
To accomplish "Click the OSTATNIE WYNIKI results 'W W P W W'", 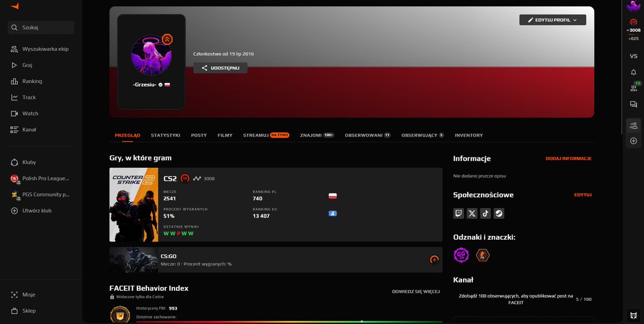I will 178,234.
